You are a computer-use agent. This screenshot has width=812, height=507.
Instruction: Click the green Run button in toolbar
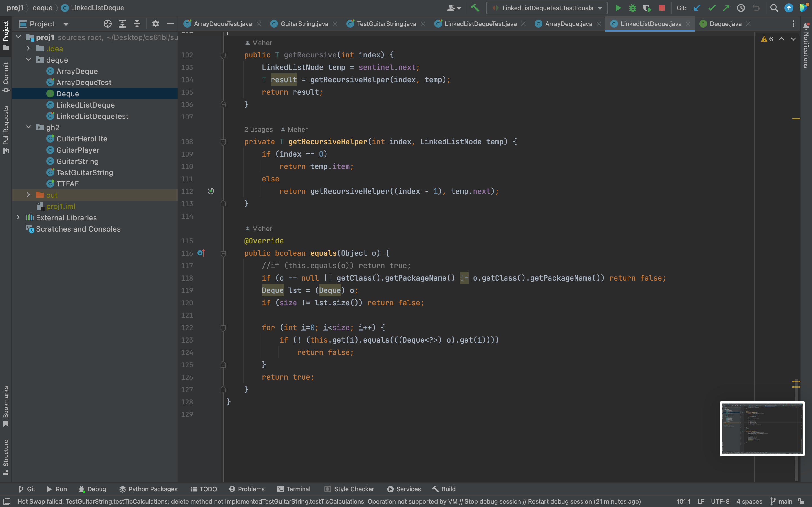(x=618, y=8)
